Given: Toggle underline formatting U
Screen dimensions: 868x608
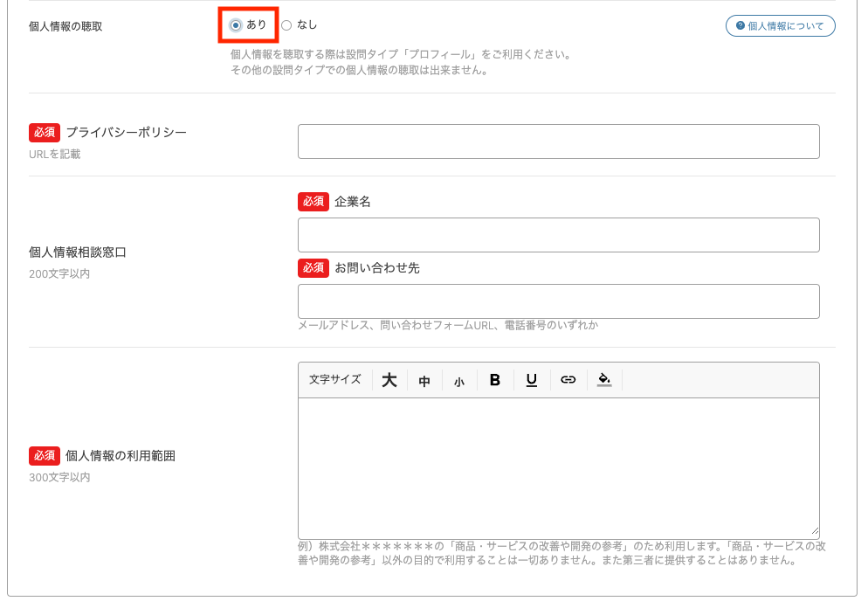Looking at the screenshot, I should point(532,380).
